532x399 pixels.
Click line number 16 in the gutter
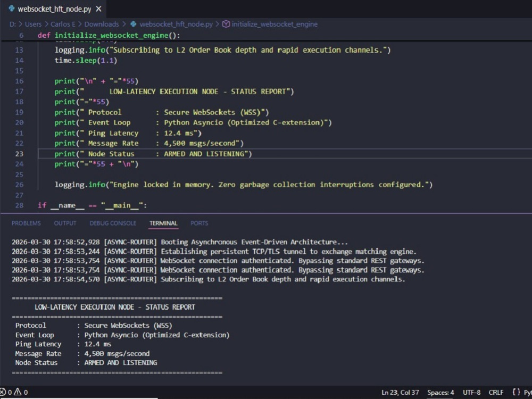pyautogui.click(x=19, y=81)
